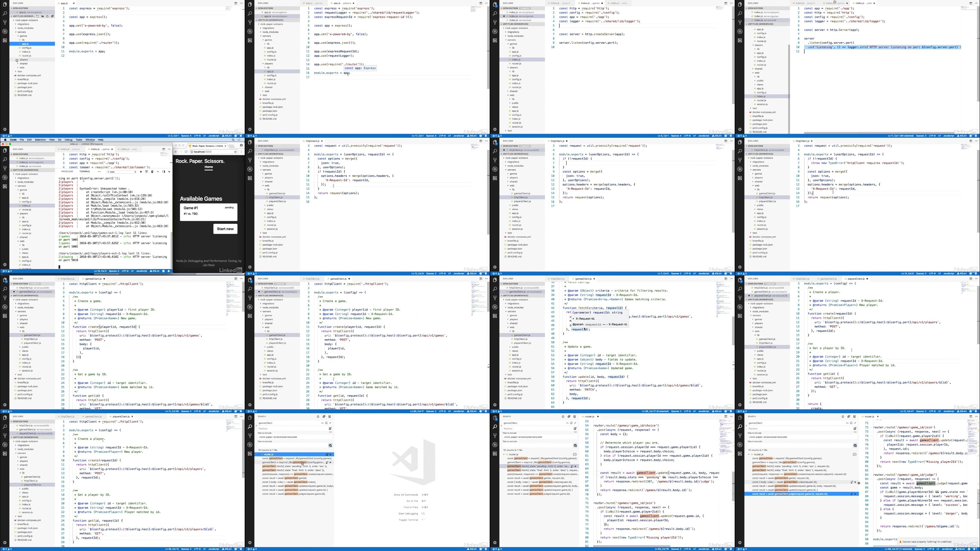Click the Home link on Rock. Paper. Scissors.
Image resolution: width=980 pixels, height=551 pixels.
coord(209,167)
